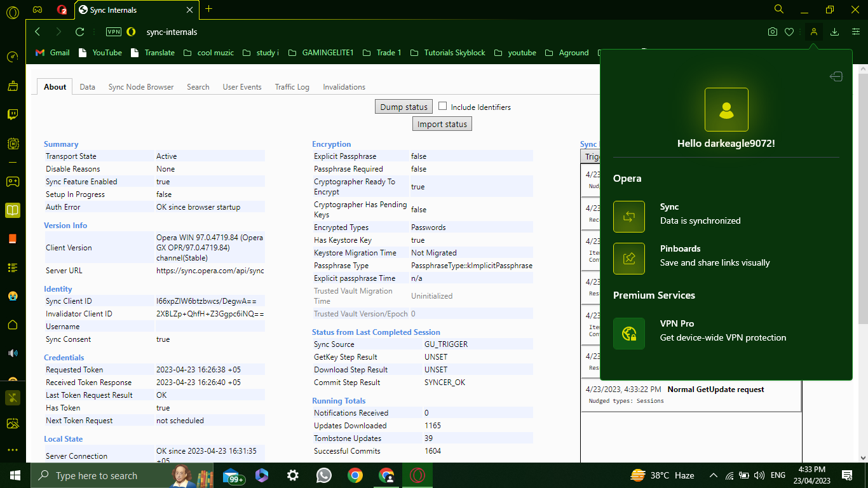
Task: Sign out using the exit icon in popup
Action: click(x=836, y=77)
